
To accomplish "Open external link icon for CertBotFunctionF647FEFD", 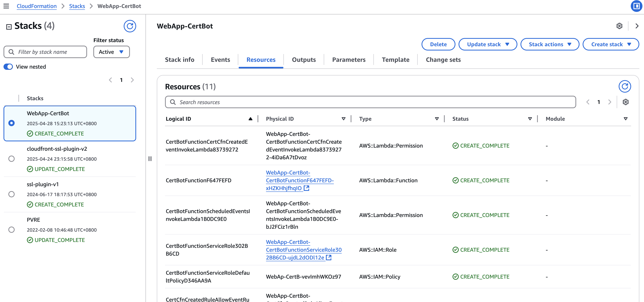I will point(306,188).
